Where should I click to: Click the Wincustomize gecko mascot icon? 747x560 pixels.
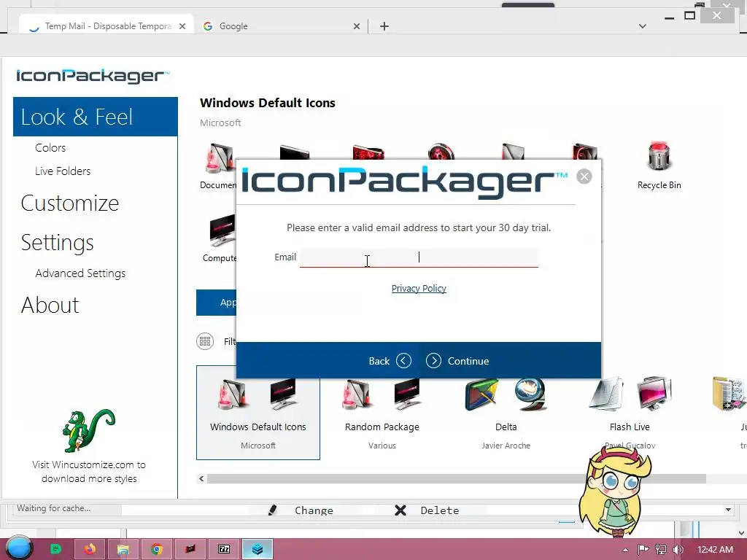(88, 430)
